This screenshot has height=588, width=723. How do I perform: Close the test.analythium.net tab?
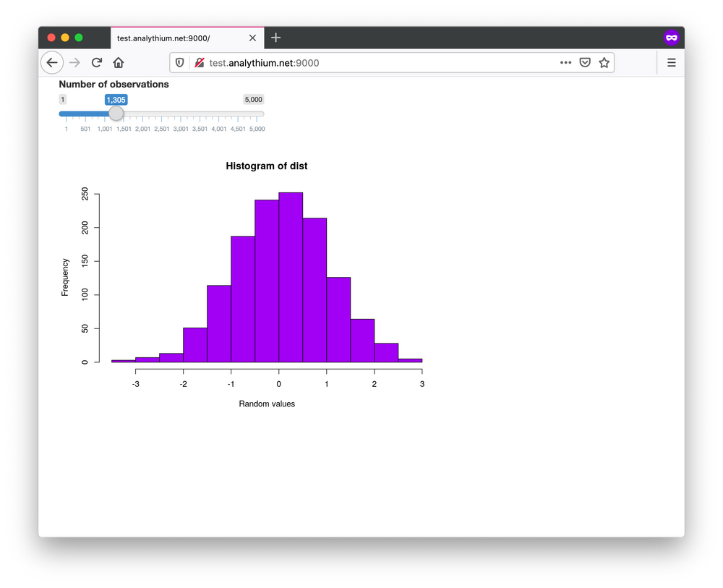pos(253,38)
